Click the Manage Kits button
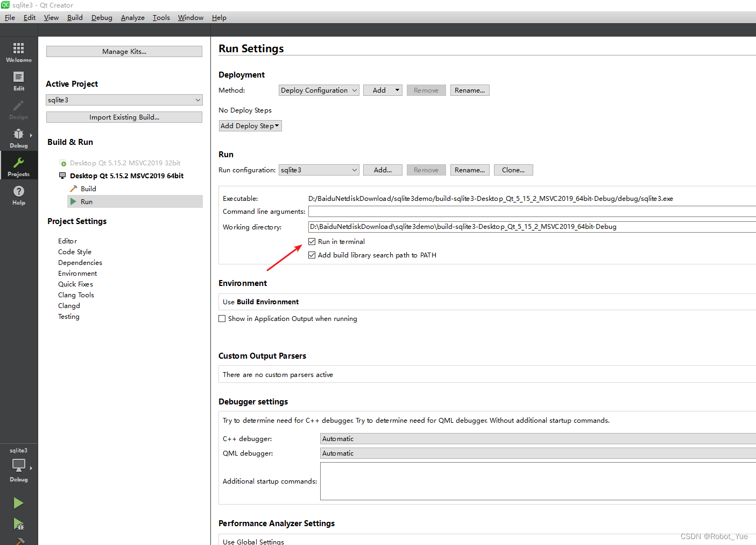756x545 pixels. [x=124, y=51]
